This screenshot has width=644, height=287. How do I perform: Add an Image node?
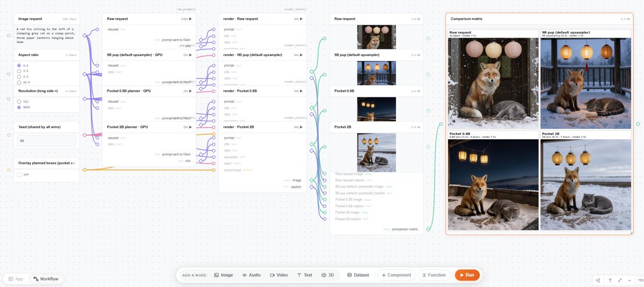point(224,275)
